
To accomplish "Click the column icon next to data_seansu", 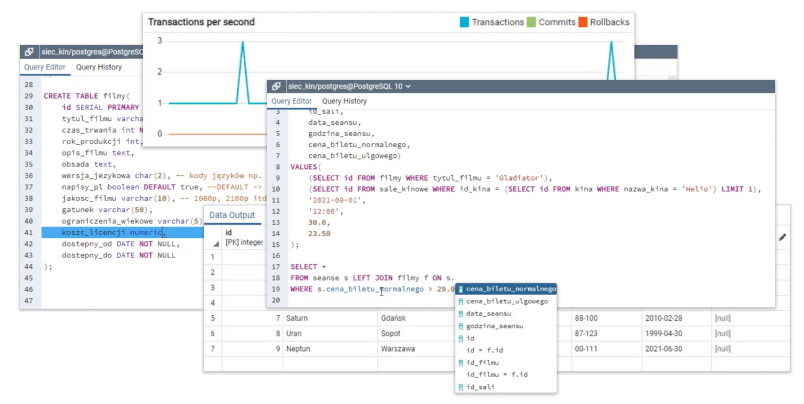I will coord(460,313).
